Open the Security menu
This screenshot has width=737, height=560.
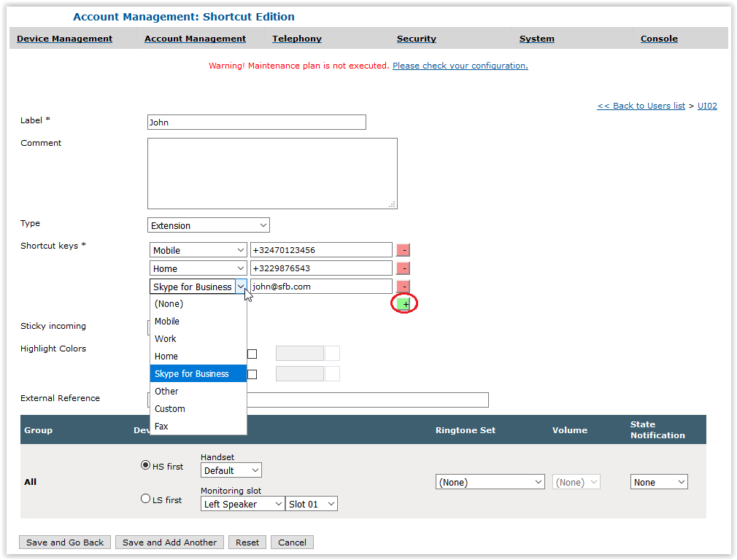[x=417, y=39]
